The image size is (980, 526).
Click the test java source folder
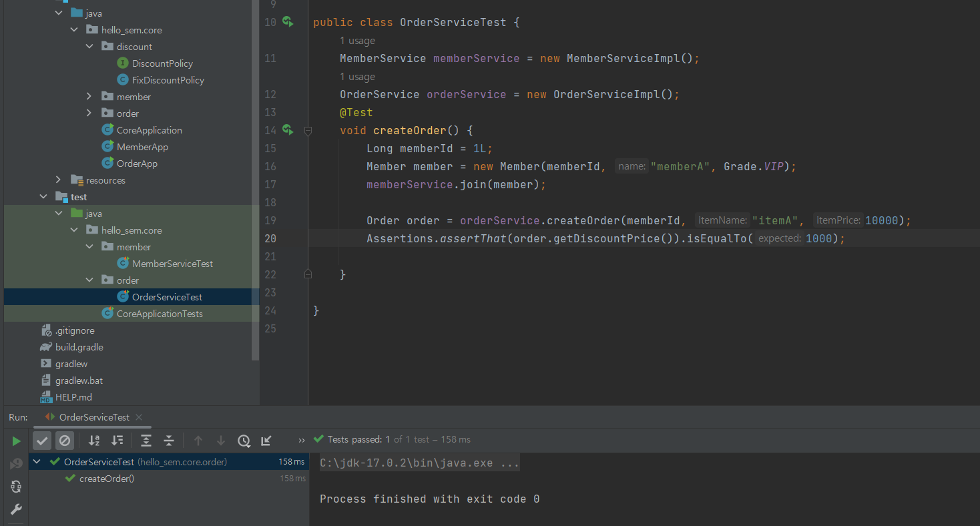pyautogui.click(x=93, y=214)
